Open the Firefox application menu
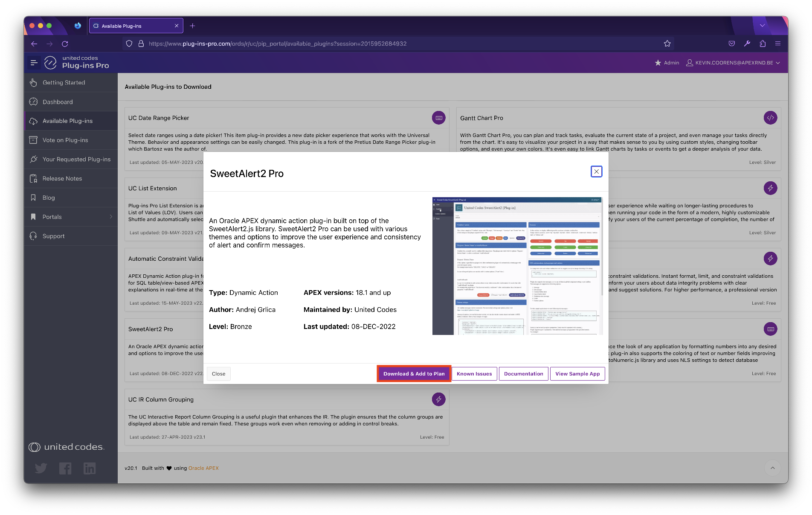812x515 pixels. [778, 44]
